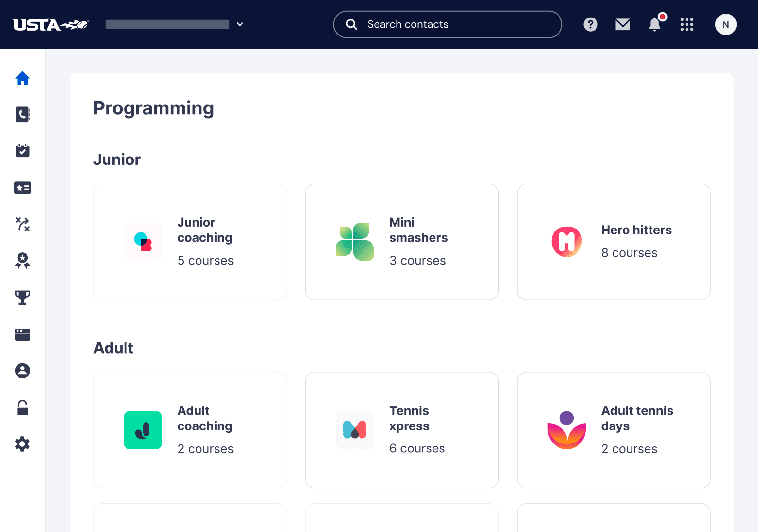Screen dimensions: 758x532
Task: Click the Search contacts field
Action: point(447,24)
